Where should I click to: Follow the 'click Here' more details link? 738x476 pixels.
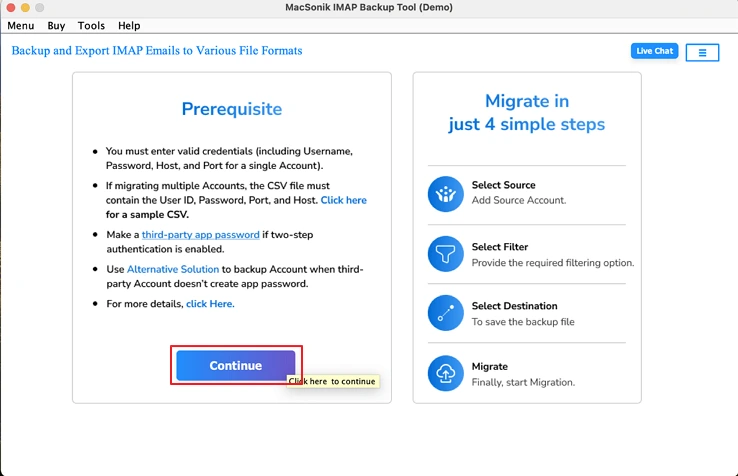point(210,304)
